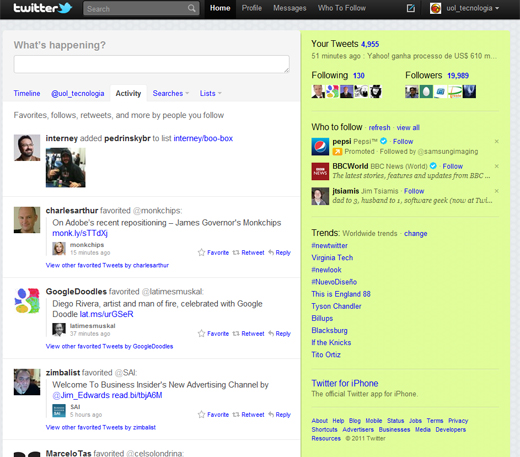
Task: Open the monk.ly/sTTdXj link
Action: (80, 233)
